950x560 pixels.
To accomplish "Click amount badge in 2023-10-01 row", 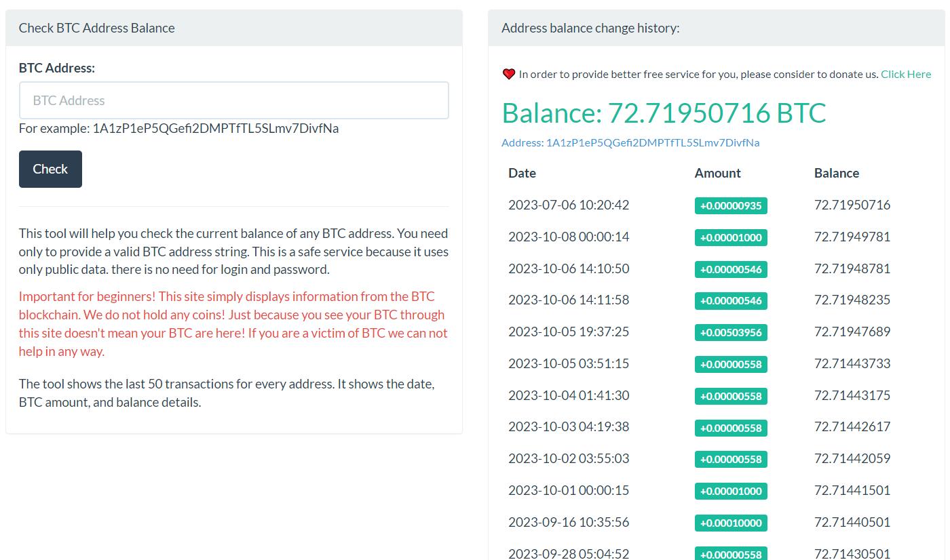I will click(x=731, y=491).
